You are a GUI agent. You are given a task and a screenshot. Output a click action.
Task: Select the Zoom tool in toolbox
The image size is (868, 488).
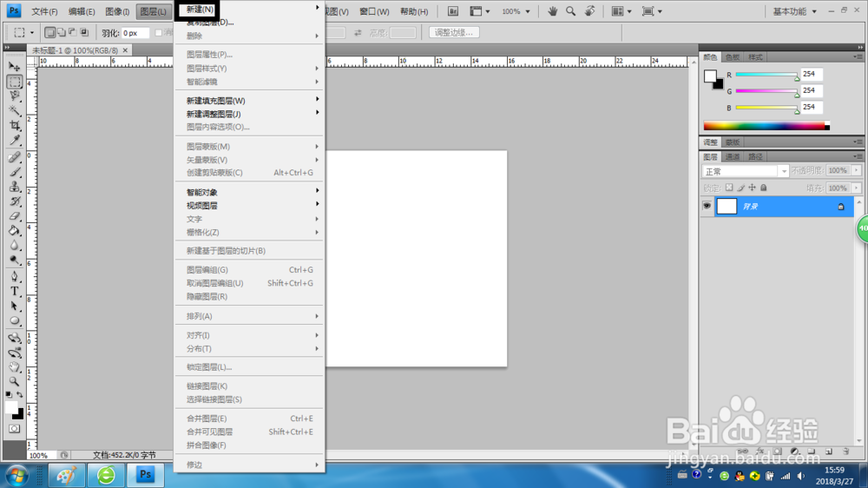[15, 381]
